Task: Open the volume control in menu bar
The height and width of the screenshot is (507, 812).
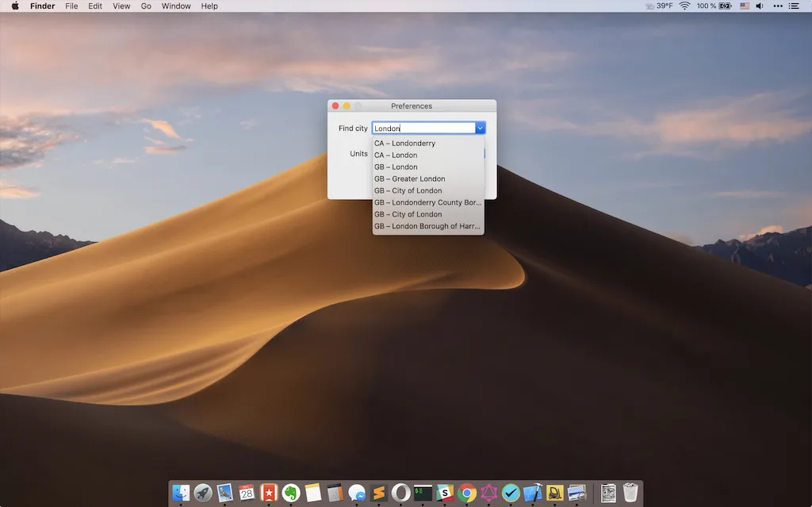Action: (x=760, y=6)
